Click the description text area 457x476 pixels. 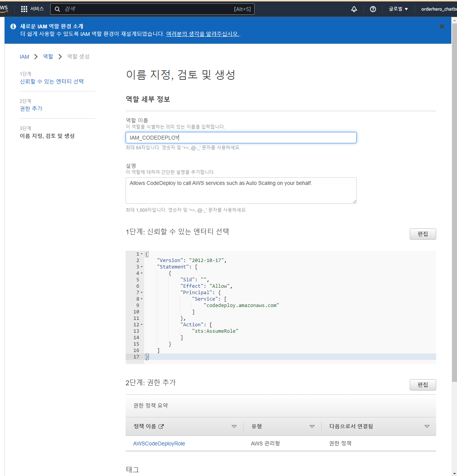(x=241, y=191)
